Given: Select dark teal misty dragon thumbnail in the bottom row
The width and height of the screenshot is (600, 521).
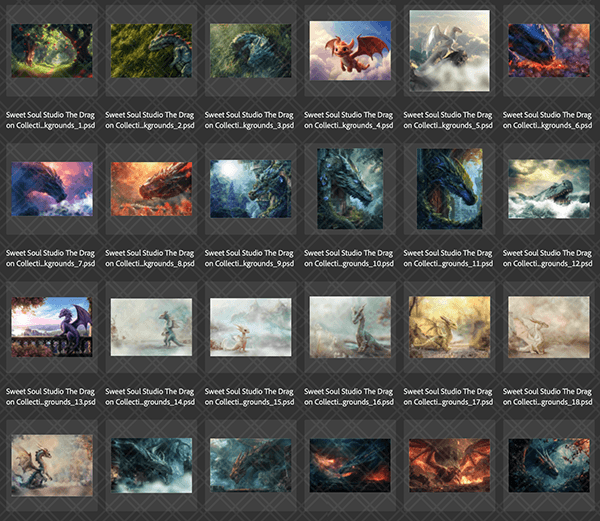Looking at the screenshot, I should (x=152, y=466).
